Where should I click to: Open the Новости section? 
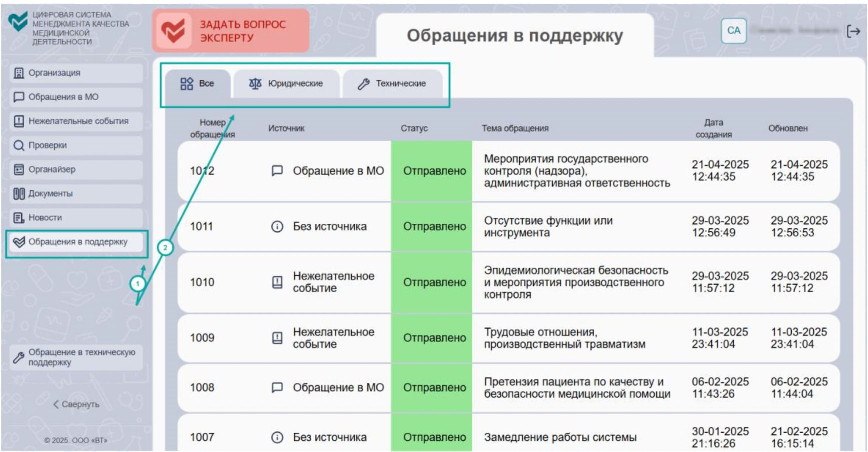(x=76, y=218)
